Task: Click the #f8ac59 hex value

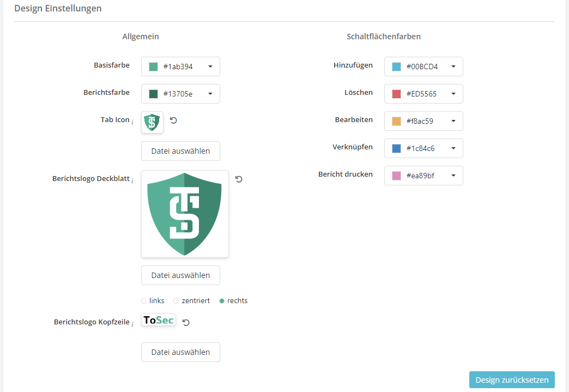Action: [420, 121]
